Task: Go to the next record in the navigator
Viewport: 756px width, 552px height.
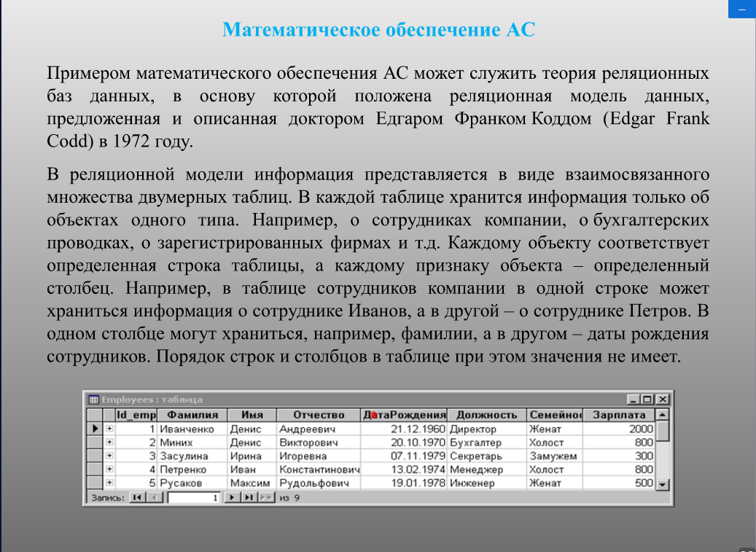Action: pyautogui.click(x=232, y=497)
